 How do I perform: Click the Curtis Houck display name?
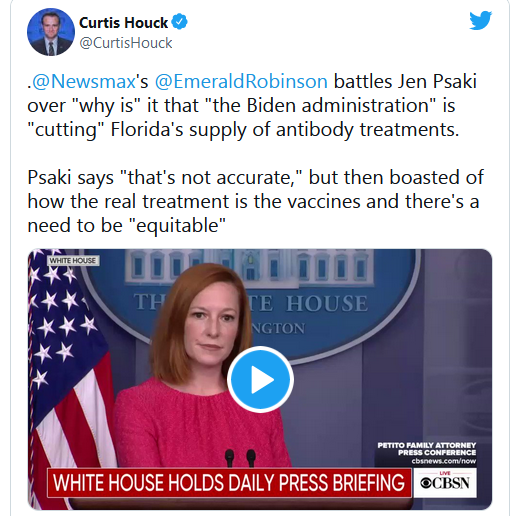[123, 23]
